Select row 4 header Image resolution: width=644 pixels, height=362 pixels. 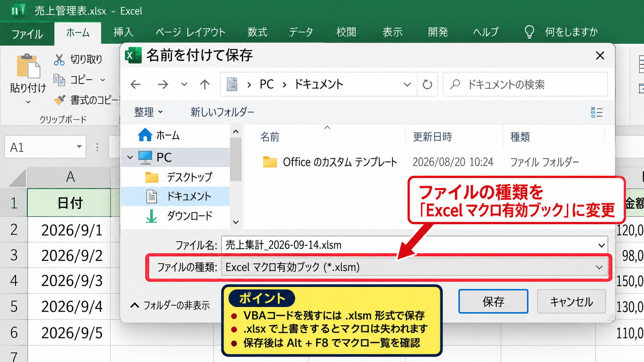click(x=14, y=281)
